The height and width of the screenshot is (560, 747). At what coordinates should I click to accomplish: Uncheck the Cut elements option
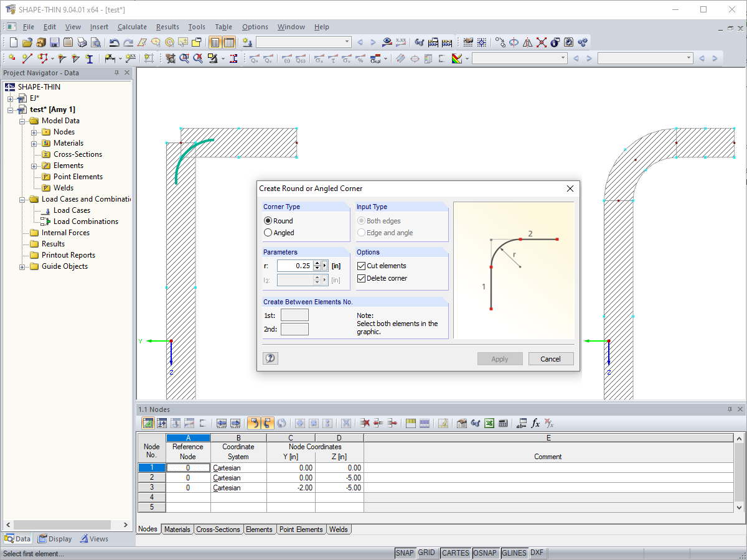[x=361, y=265]
